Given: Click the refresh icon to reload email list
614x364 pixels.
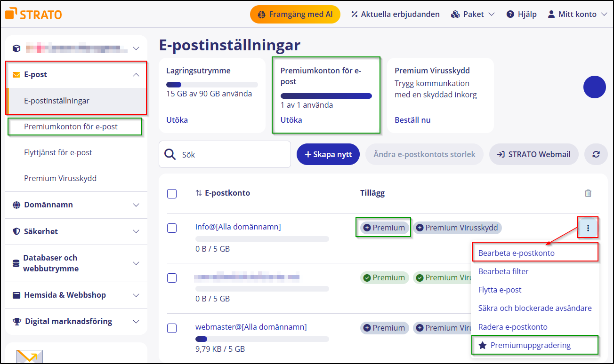Looking at the screenshot, I should (x=596, y=154).
